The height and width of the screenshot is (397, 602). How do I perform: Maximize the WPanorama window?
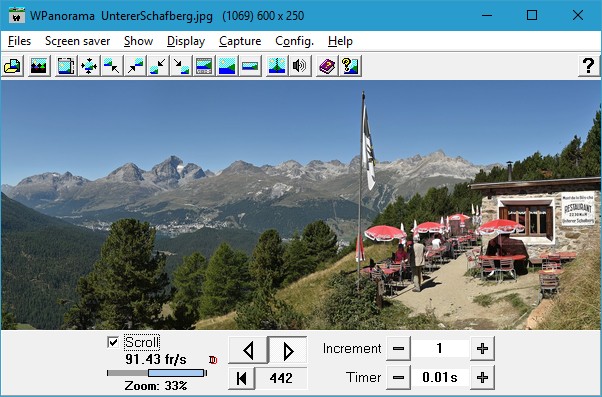[x=532, y=15]
